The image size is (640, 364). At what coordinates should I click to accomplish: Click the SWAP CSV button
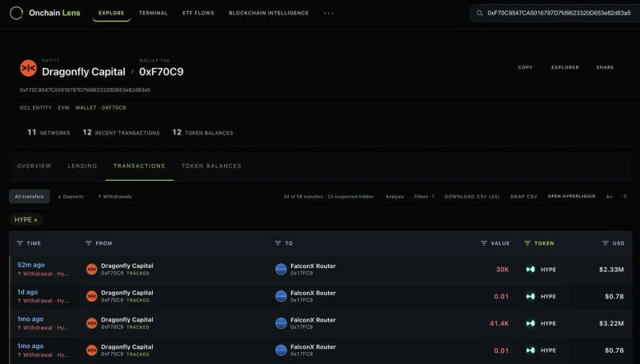click(524, 197)
